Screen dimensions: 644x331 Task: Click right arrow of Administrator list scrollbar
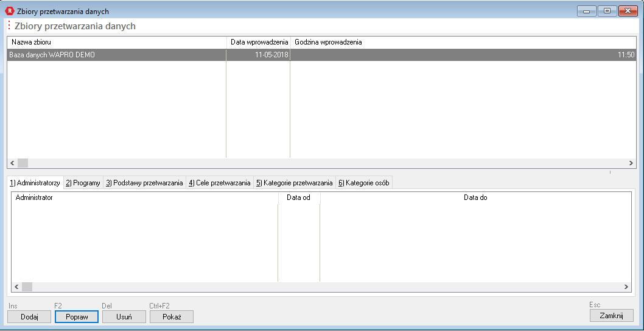[x=626, y=287]
